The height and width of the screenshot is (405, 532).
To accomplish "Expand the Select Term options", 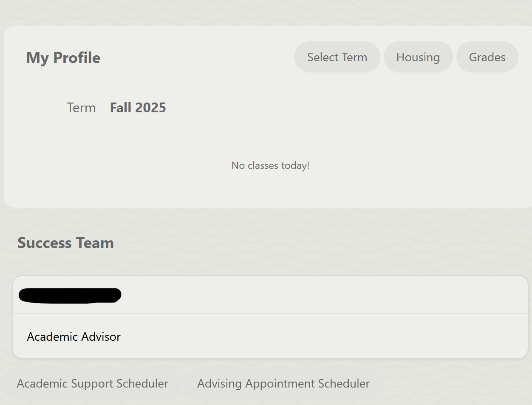I will 337,57.
